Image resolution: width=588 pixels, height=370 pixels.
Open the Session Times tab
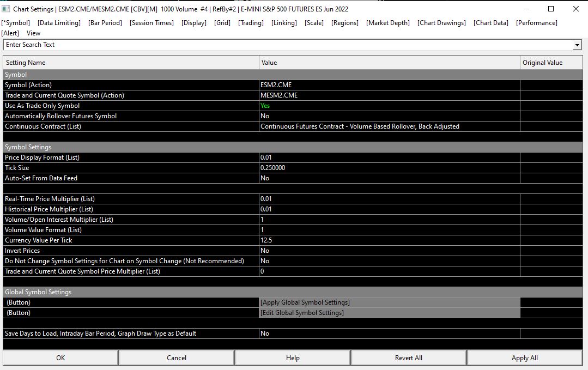pyautogui.click(x=151, y=23)
